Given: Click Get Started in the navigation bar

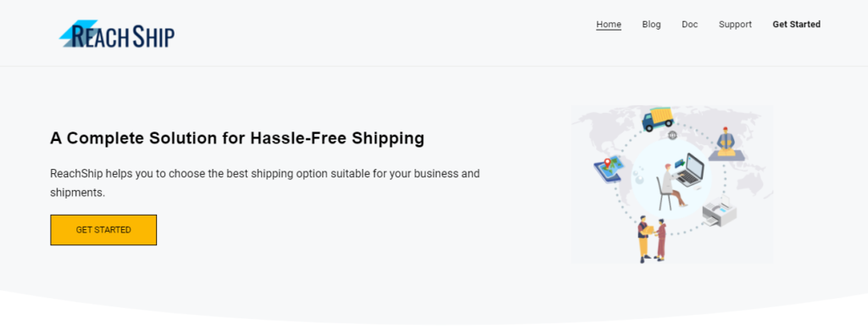Looking at the screenshot, I should 797,25.
